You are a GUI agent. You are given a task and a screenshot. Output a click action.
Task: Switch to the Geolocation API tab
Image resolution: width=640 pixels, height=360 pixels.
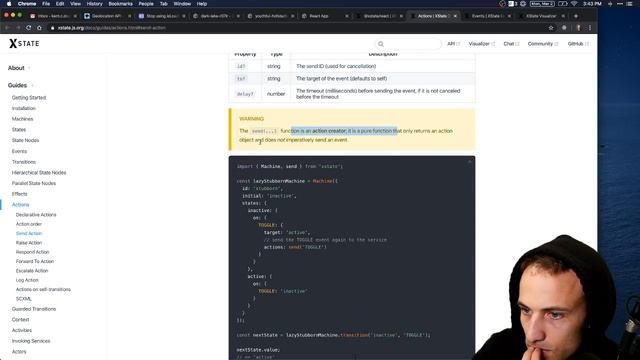coord(106,16)
